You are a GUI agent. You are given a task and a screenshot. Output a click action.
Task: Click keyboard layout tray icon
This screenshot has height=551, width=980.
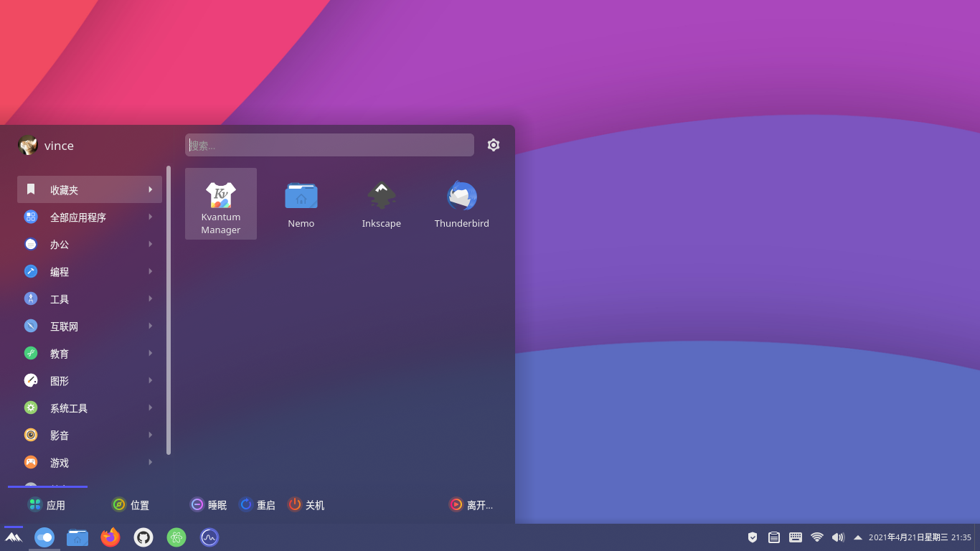coord(796,537)
